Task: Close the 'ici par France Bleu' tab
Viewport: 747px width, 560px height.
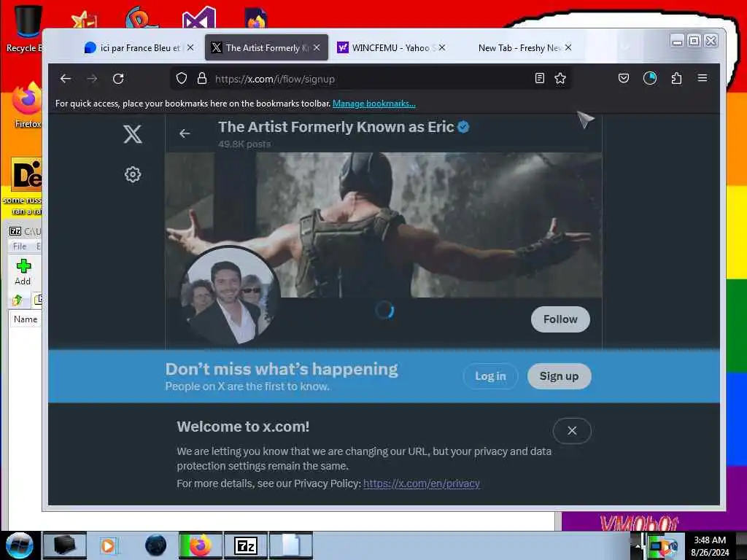Action: pyautogui.click(x=190, y=47)
